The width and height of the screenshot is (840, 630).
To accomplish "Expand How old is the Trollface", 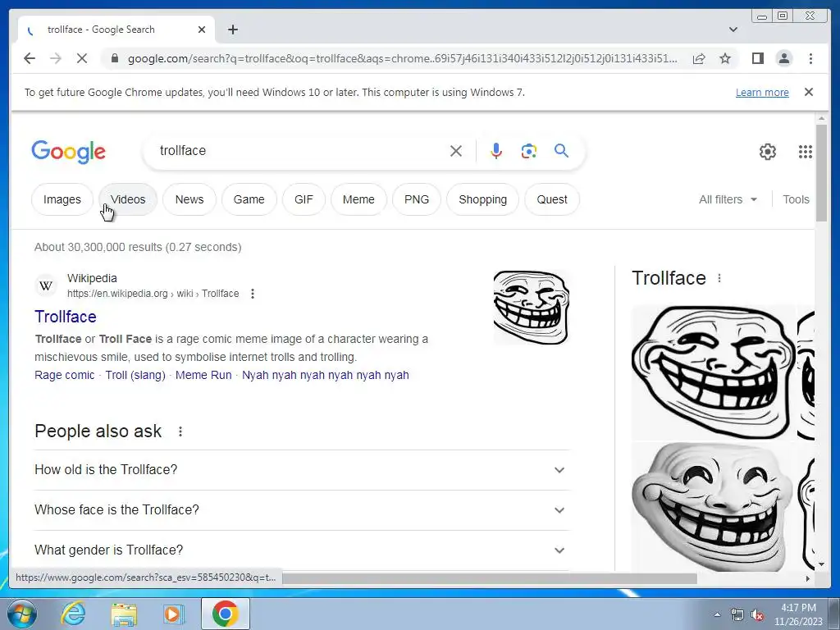I will 301,470.
